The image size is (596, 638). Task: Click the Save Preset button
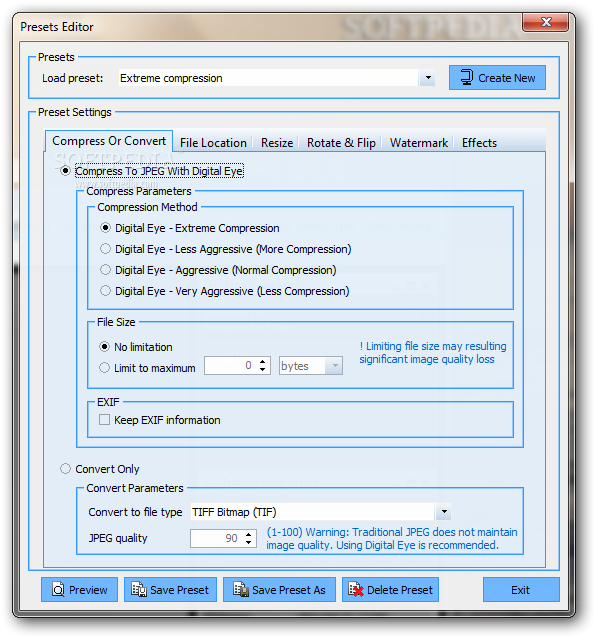(x=170, y=589)
